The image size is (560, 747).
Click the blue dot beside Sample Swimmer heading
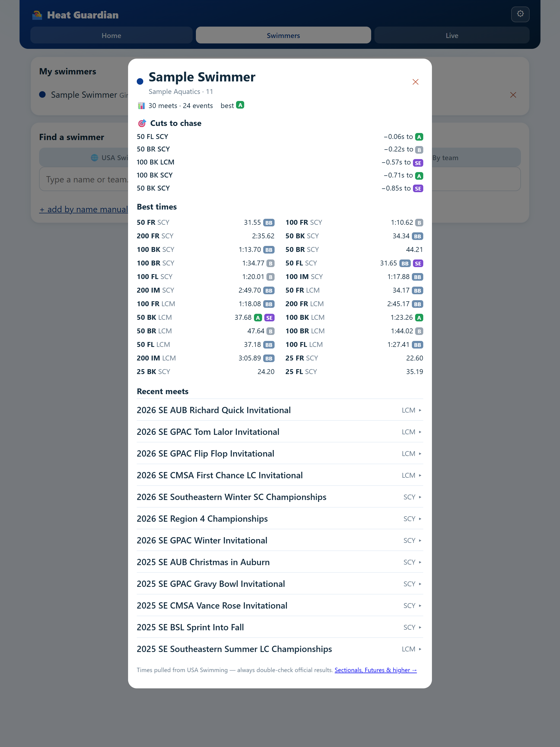[140, 81]
